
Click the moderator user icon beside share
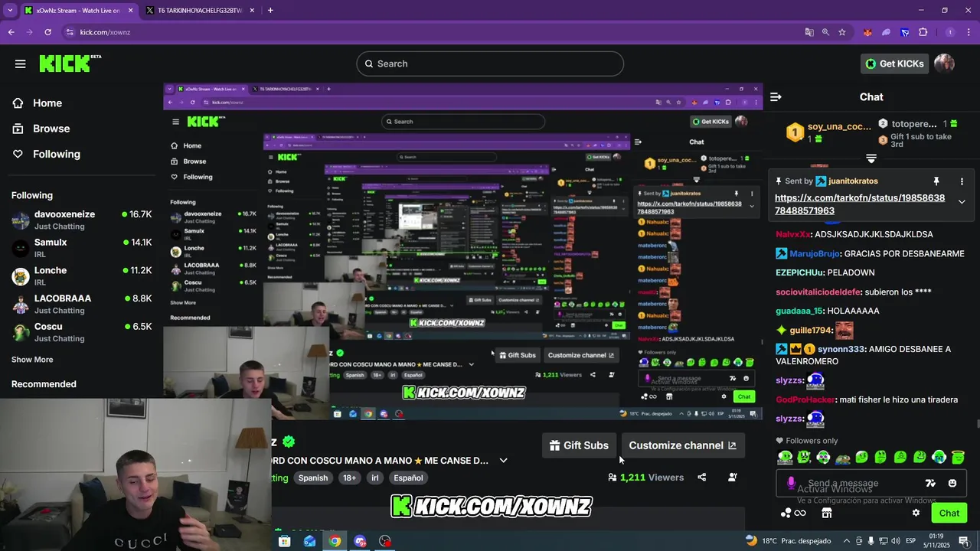coord(733,478)
